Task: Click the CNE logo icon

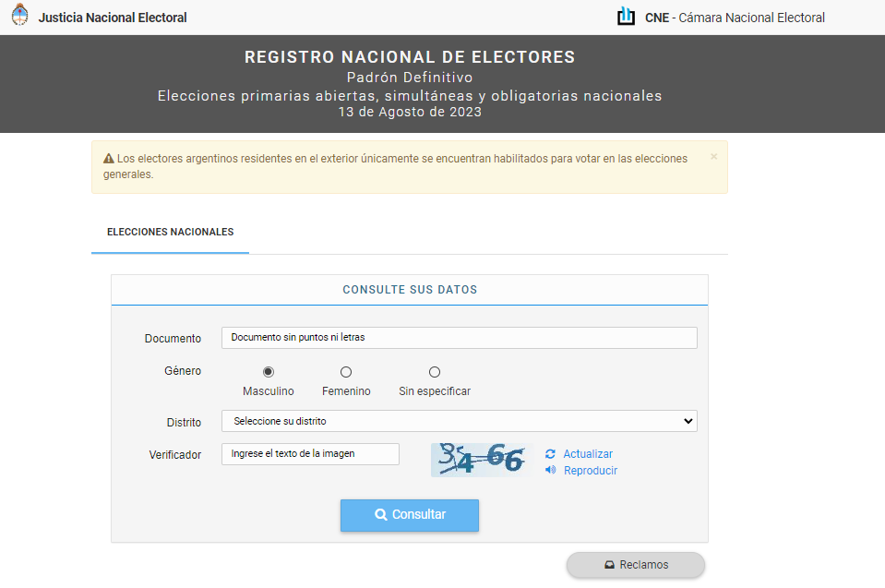Action: click(x=627, y=17)
